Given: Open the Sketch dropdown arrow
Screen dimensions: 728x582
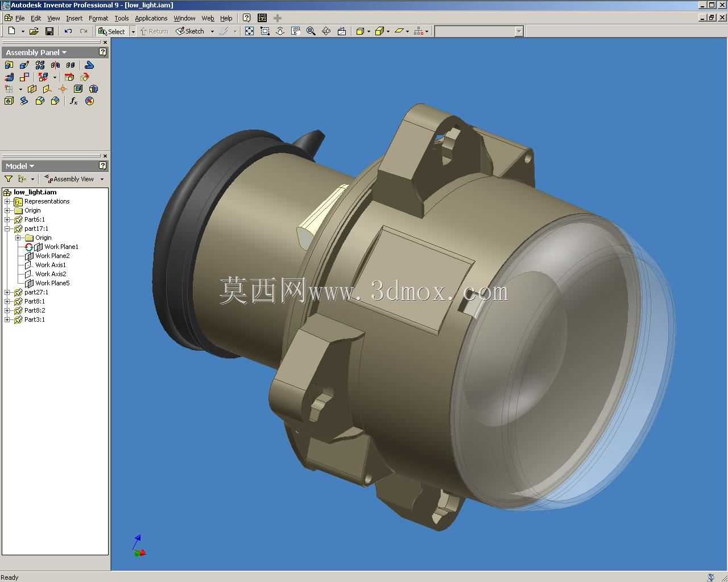Looking at the screenshot, I should coord(212,31).
